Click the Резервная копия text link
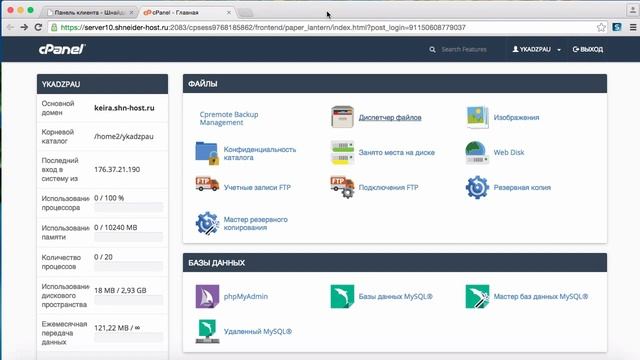640x360 pixels. click(x=522, y=187)
